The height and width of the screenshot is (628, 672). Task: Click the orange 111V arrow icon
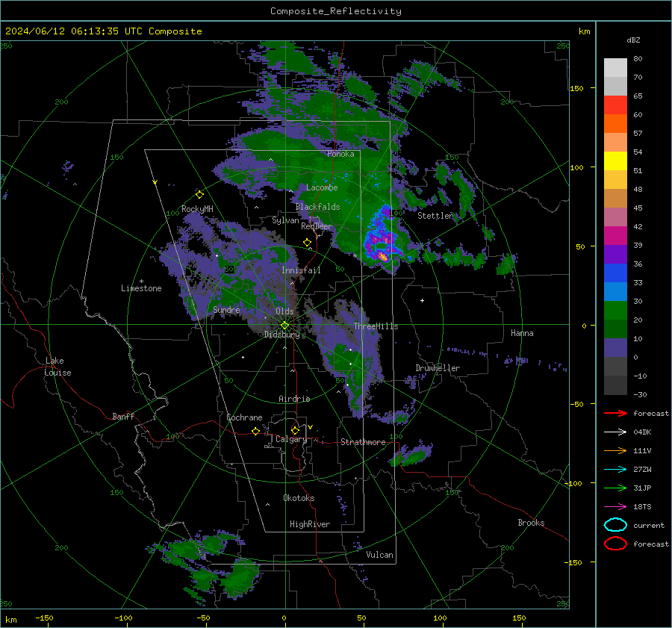pyautogui.click(x=615, y=450)
